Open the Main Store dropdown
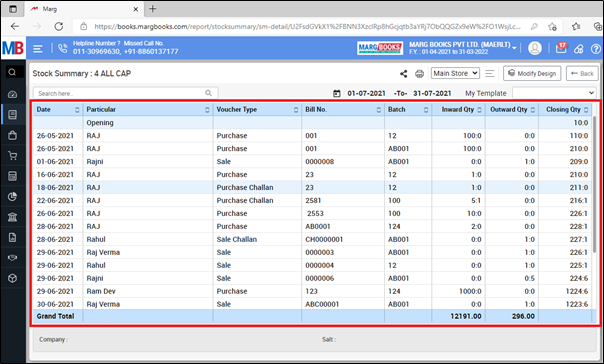Viewport: 604px width, 364px height. coord(455,73)
